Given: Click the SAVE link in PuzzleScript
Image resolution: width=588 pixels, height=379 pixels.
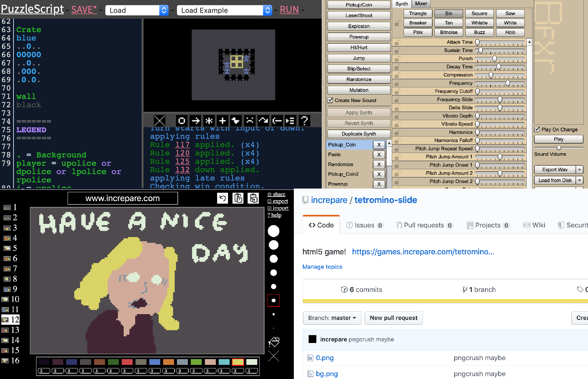Looking at the screenshot, I should (x=84, y=10).
